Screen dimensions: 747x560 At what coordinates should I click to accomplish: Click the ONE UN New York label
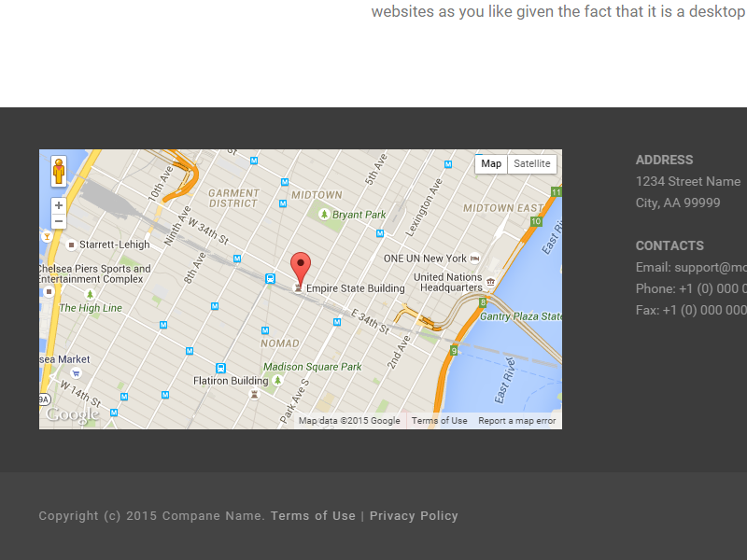point(425,259)
